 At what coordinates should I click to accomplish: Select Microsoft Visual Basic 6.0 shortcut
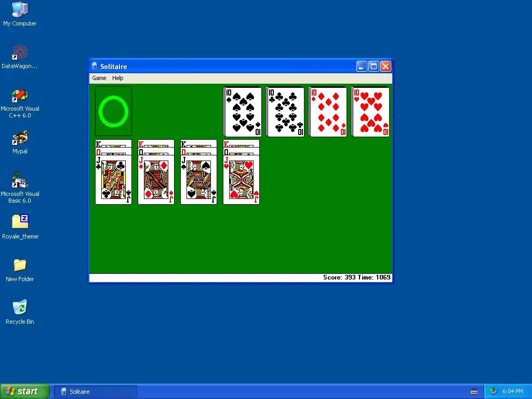(20, 188)
